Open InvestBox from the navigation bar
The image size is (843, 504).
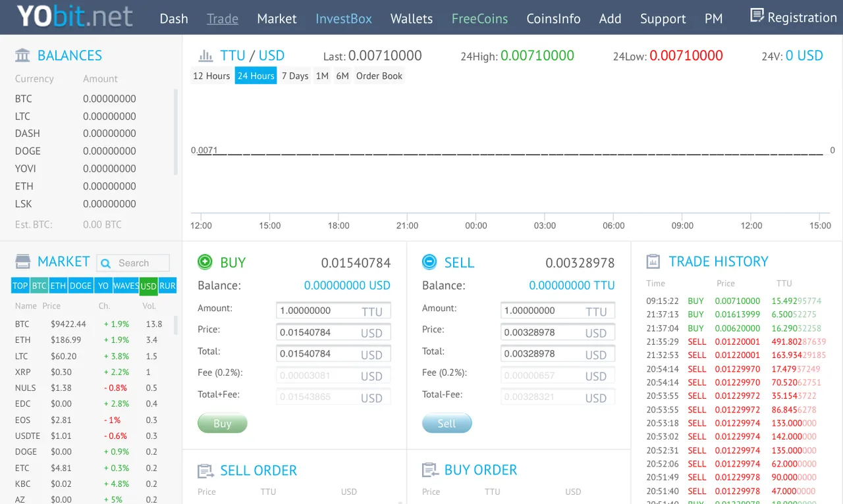click(x=344, y=18)
